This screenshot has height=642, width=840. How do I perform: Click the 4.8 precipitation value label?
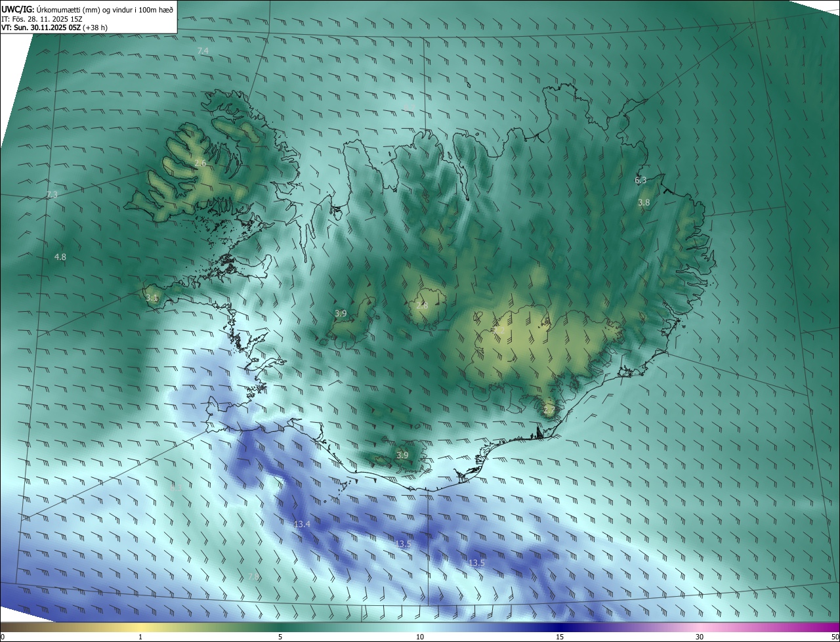click(60, 257)
